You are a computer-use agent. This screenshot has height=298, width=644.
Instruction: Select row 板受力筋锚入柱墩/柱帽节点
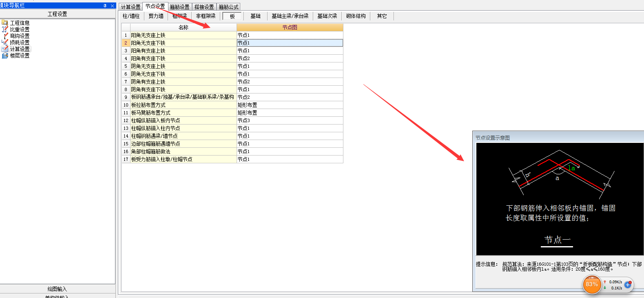pos(183,159)
